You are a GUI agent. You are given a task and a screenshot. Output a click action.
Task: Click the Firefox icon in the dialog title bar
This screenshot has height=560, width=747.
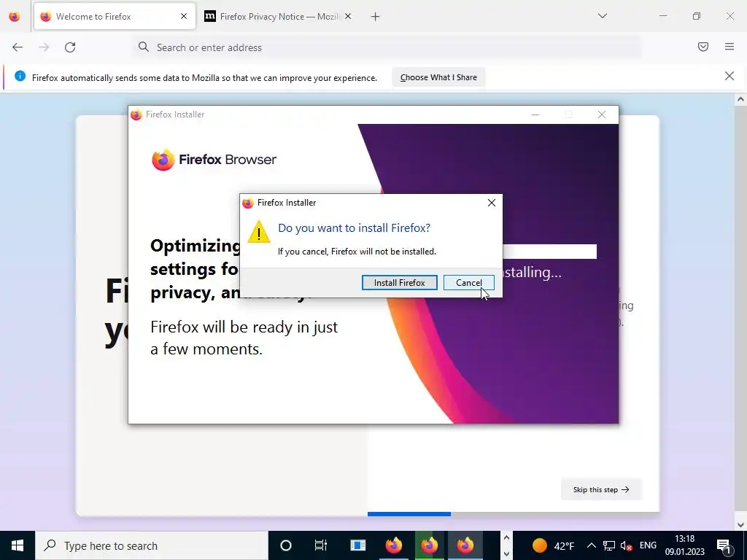[x=248, y=203]
